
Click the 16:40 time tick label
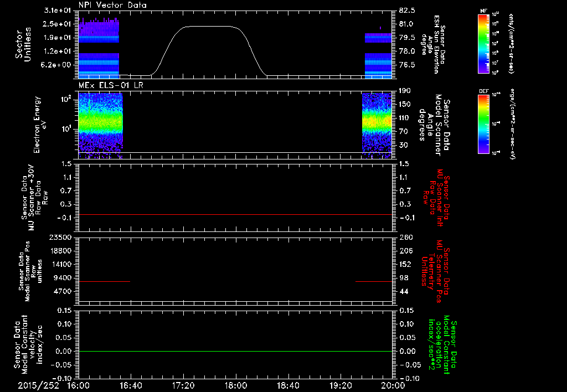pos(131,385)
